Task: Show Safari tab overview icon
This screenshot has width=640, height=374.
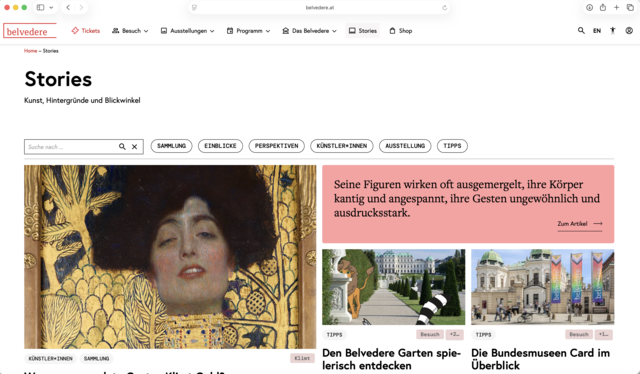Action: point(630,7)
